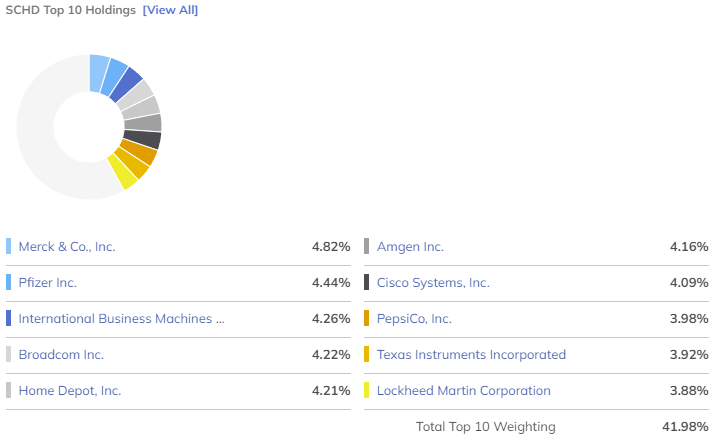The width and height of the screenshot is (716, 439).
Task: Click the 4.44% Pfizer weighting value
Action: (331, 283)
